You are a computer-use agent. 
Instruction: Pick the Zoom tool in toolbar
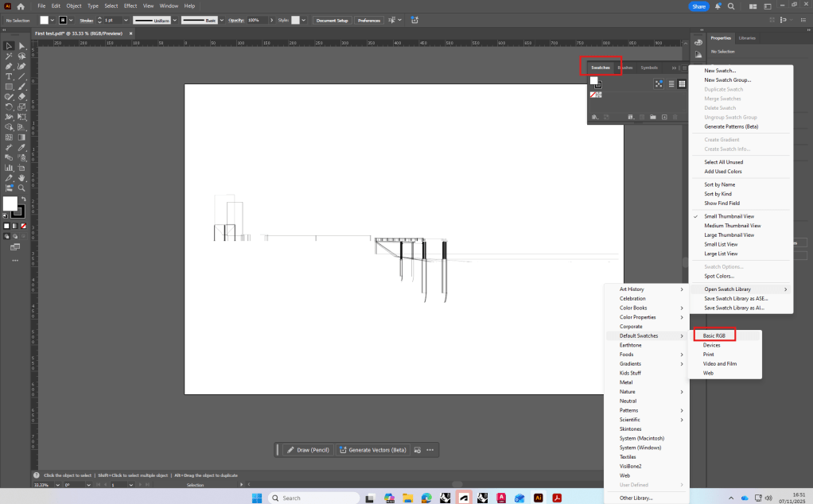(21, 188)
